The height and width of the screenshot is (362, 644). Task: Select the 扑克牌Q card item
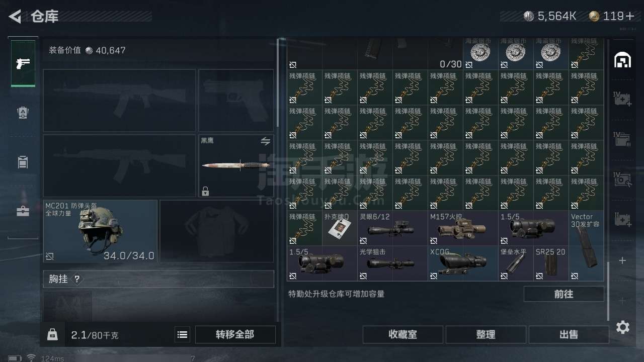tap(340, 228)
